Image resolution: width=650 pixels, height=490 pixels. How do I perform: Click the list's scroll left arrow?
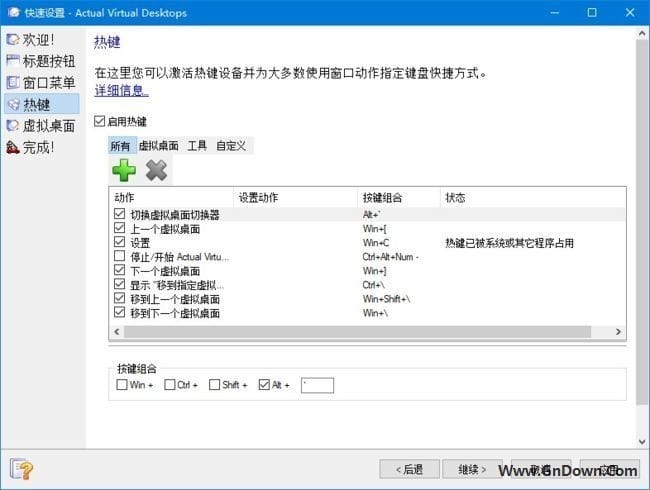tap(117, 332)
